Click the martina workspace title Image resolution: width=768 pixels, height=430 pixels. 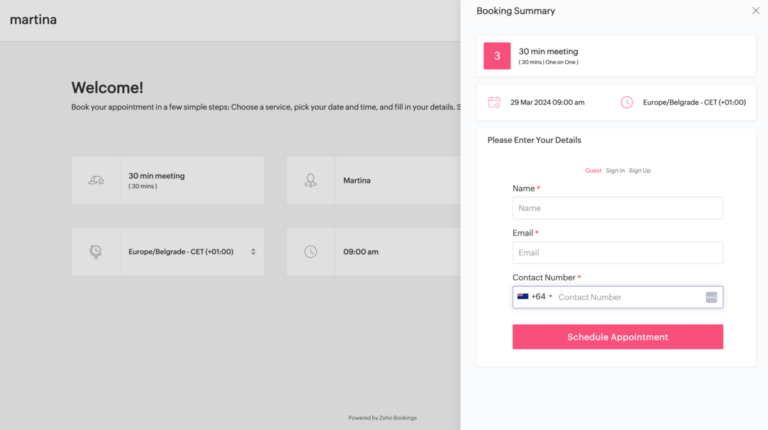[x=33, y=19]
